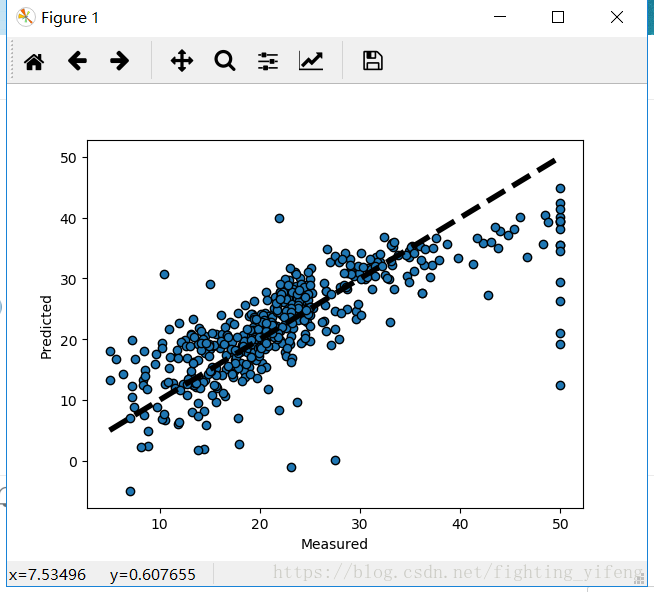This screenshot has width=654, height=592.
Task: Click the outlier point at measured 22, predicted 40
Action: [279, 218]
